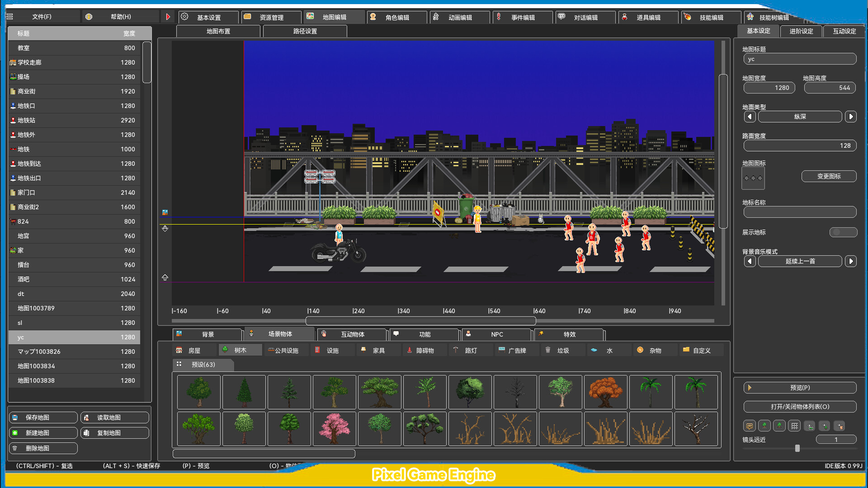Click the 保存地图 button
868x488 pixels.
(x=43, y=417)
